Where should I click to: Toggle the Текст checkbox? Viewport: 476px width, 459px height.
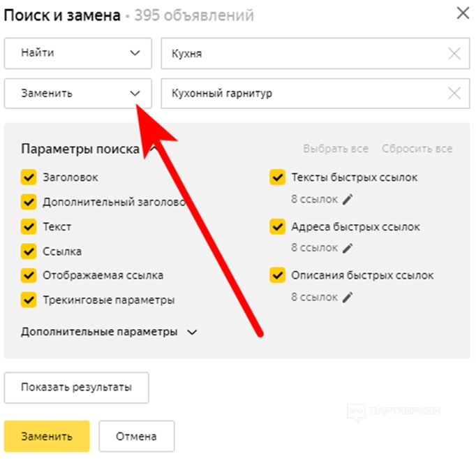tap(29, 226)
